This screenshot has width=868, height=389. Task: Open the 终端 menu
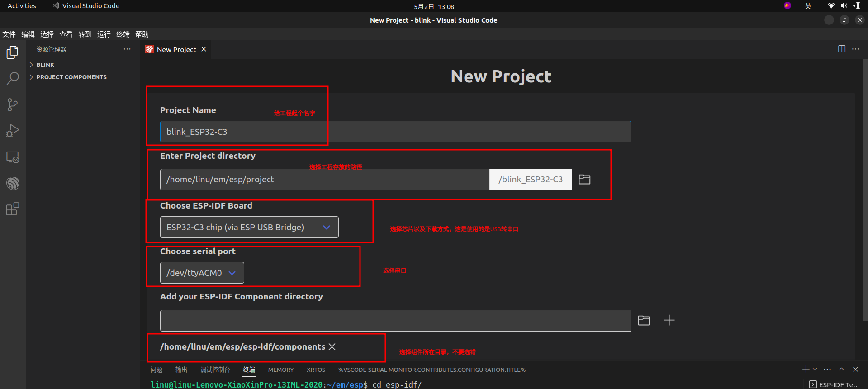click(123, 34)
